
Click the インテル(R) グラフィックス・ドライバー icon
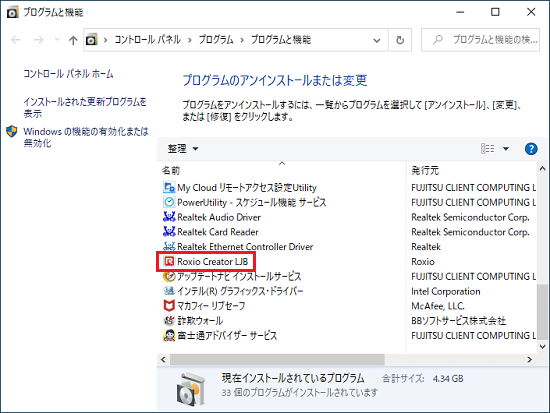169,291
